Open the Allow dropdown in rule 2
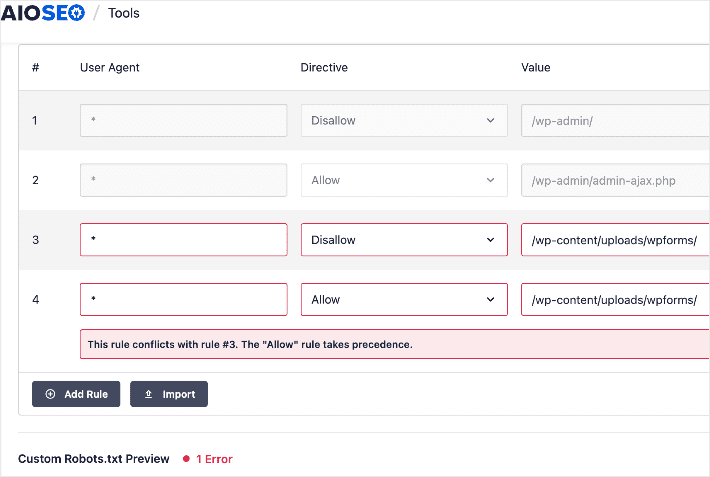The width and height of the screenshot is (710, 477). point(404,180)
